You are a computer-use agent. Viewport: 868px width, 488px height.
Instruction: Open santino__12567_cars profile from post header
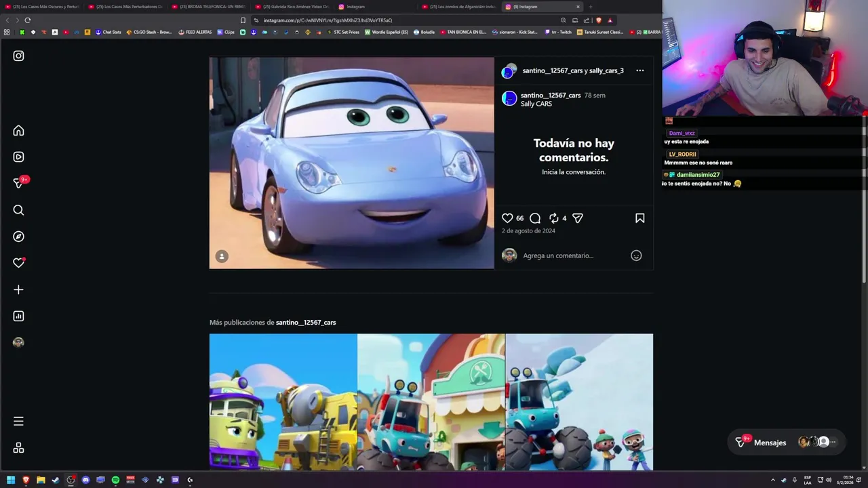[x=553, y=70]
